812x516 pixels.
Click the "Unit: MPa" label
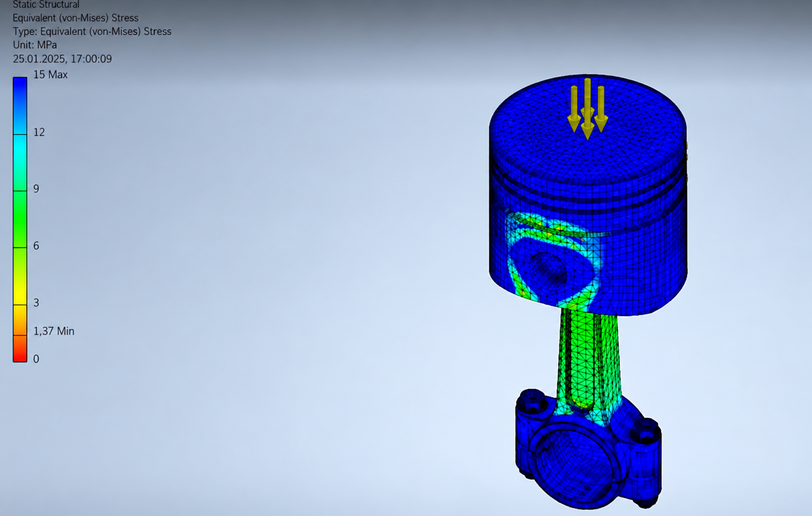tap(35, 45)
